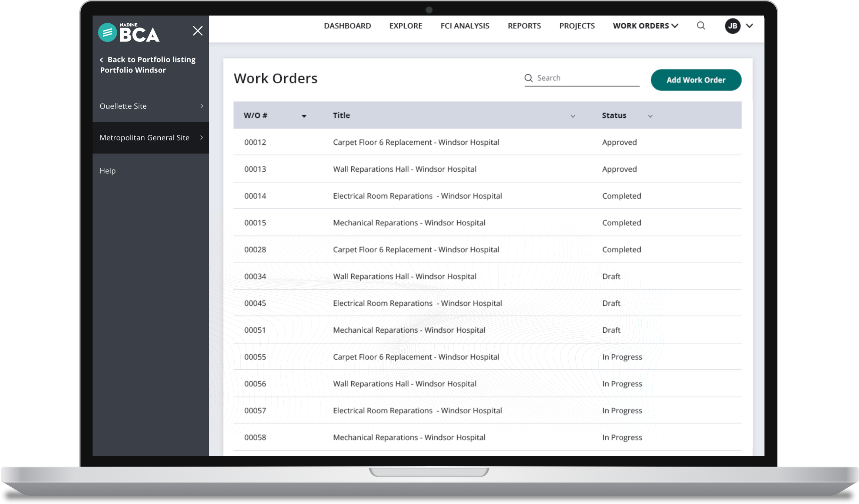Select work order number 00034
The width and height of the screenshot is (859, 504).
tap(255, 276)
